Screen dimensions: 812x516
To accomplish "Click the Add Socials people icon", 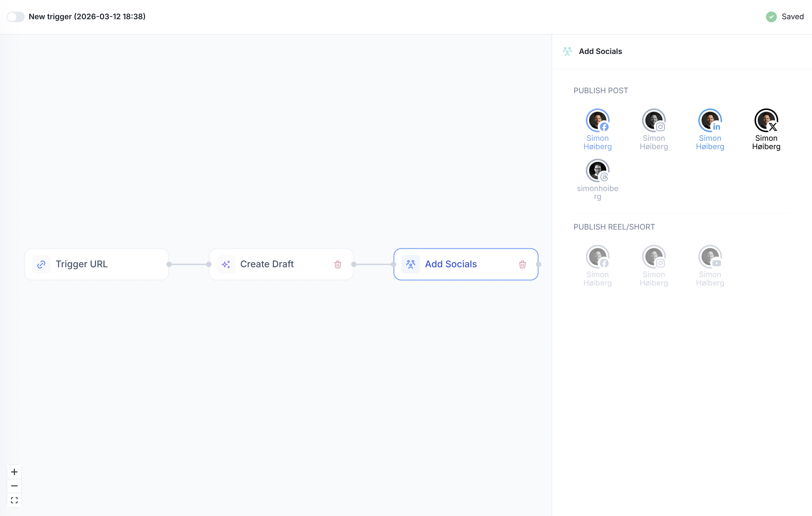I will 410,264.
